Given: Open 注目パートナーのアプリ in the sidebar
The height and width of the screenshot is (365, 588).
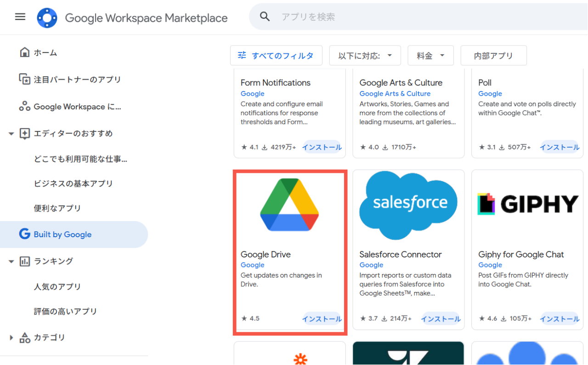Looking at the screenshot, I should tap(77, 80).
